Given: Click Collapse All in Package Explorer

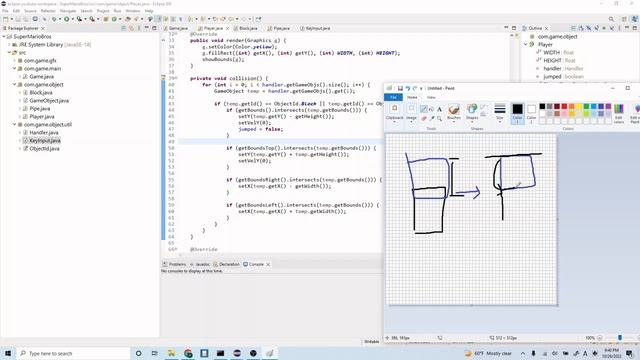Looking at the screenshot, I should click(124, 28).
